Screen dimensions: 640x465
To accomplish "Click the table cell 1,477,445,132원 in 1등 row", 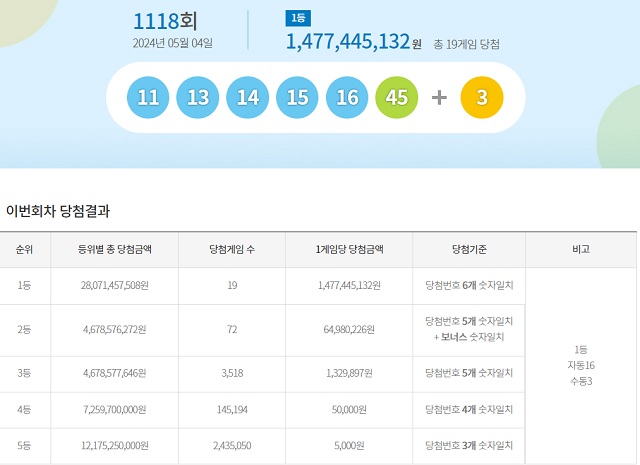I will (349, 285).
